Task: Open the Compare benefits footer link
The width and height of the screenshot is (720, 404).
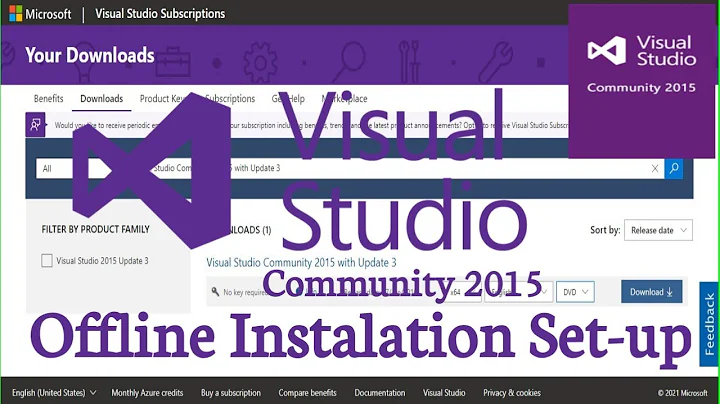Action: (x=307, y=393)
